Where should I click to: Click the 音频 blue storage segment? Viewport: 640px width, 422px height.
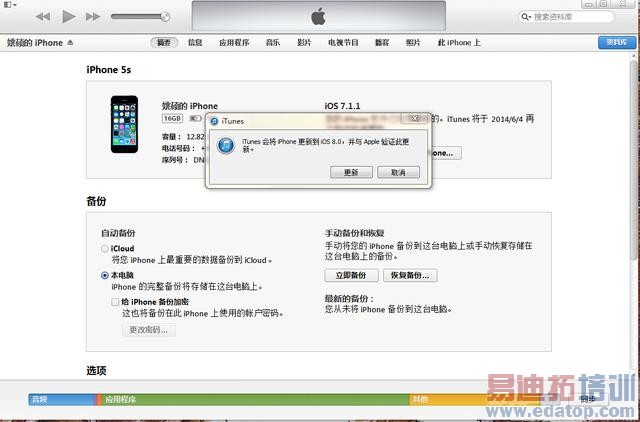62,400
